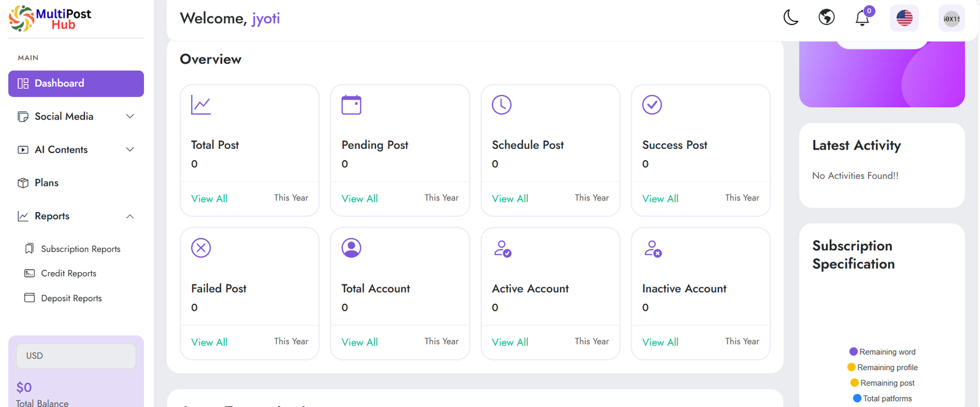Click the Failed Post cross icon
Image resolution: width=980 pixels, height=407 pixels.
[201, 248]
